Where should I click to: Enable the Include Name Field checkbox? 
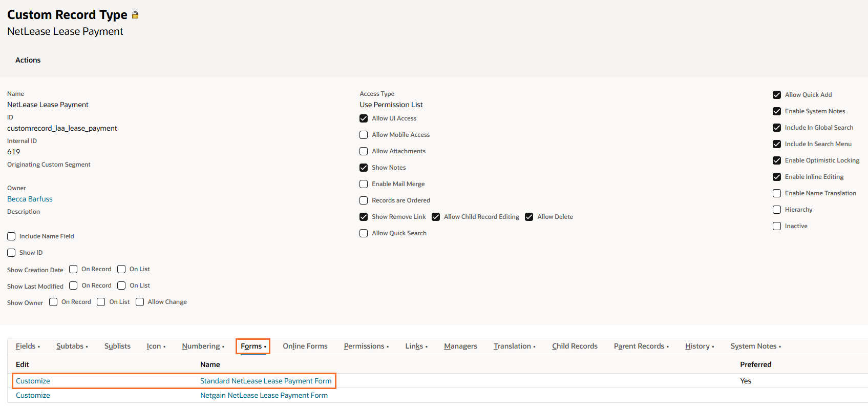[x=11, y=236]
